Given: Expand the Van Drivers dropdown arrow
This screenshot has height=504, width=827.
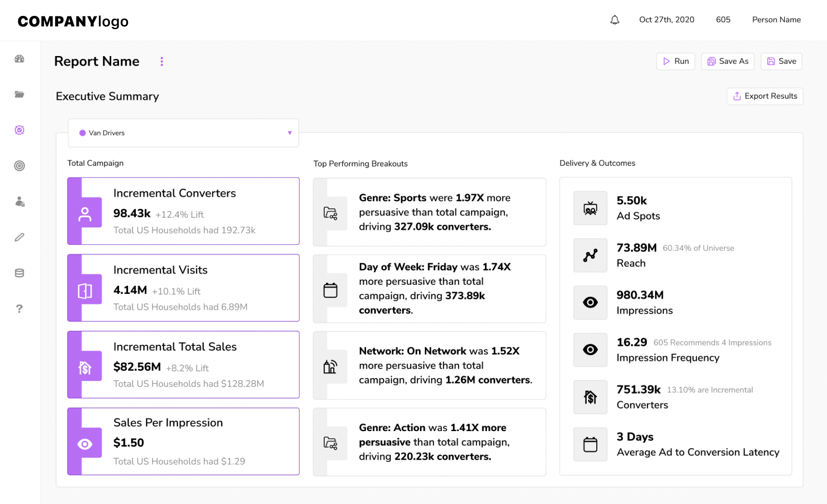Looking at the screenshot, I should [289, 133].
